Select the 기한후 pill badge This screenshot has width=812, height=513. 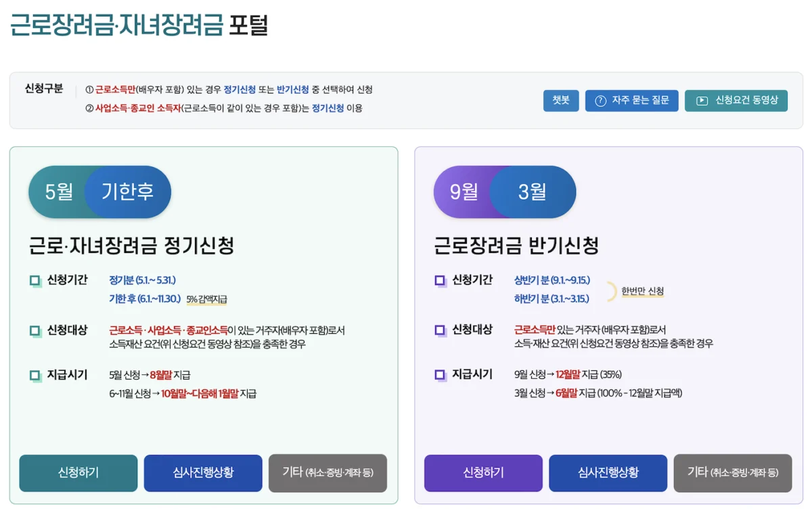(128, 192)
